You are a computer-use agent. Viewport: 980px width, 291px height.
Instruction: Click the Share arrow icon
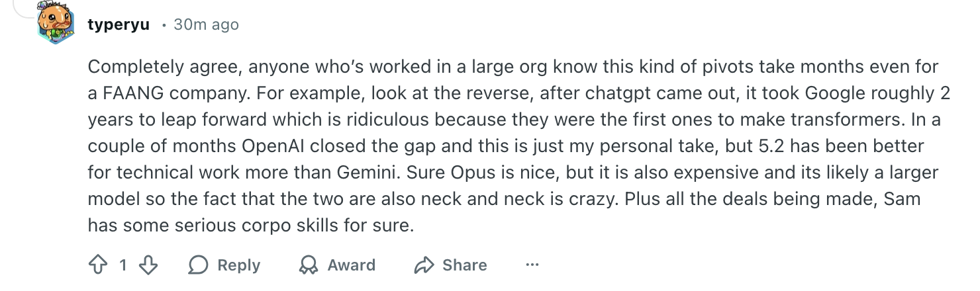[x=423, y=265]
